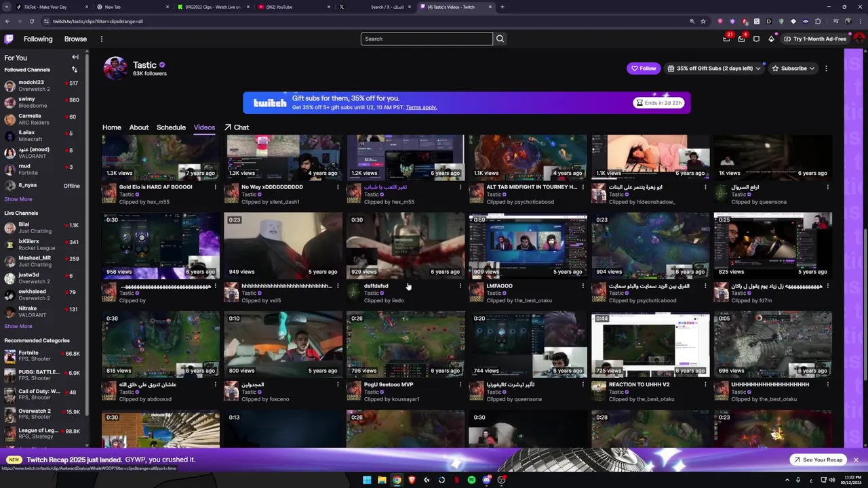868x488 pixels.
Task: Open options menu for Gold Elo clip
Action: click(216, 187)
